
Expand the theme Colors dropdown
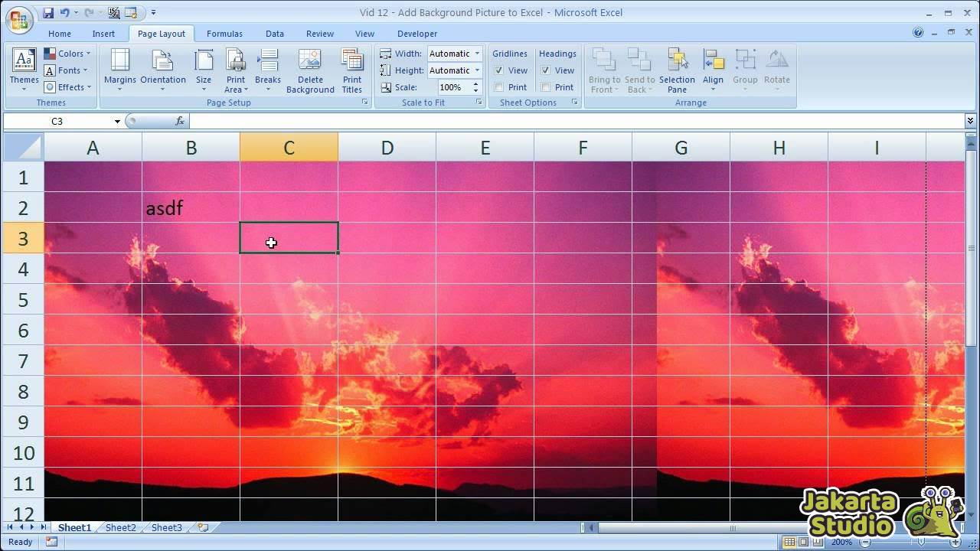[67, 54]
